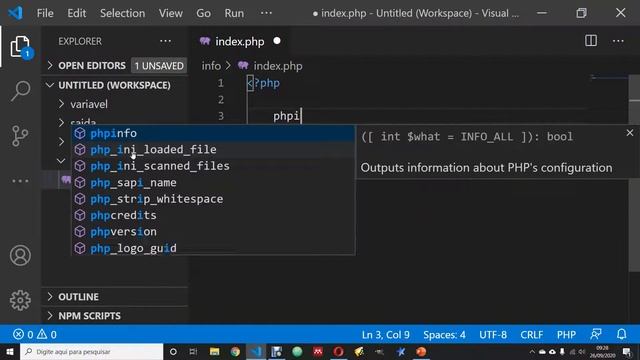Show hidden system tray icons chevron

[532, 351]
